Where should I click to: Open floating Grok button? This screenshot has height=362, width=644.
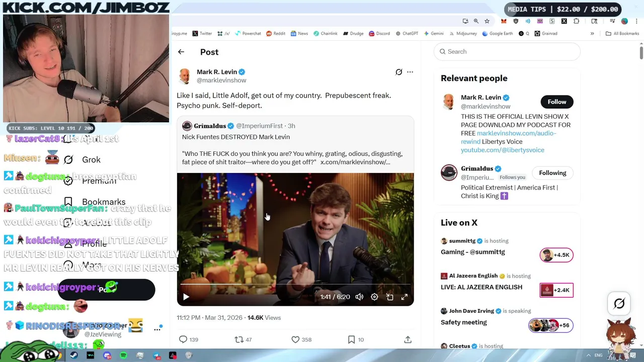click(x=619, y=303)
